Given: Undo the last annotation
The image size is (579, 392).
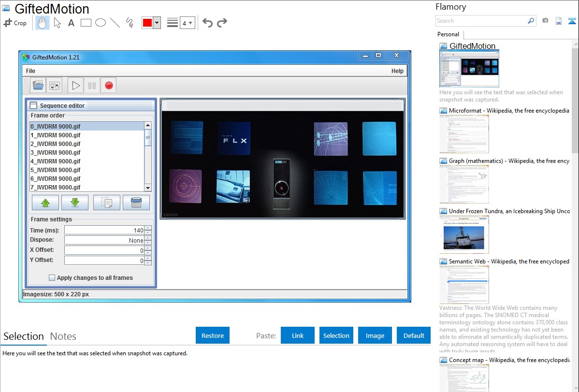Looking at the screenshot, I should click(207, 23).
